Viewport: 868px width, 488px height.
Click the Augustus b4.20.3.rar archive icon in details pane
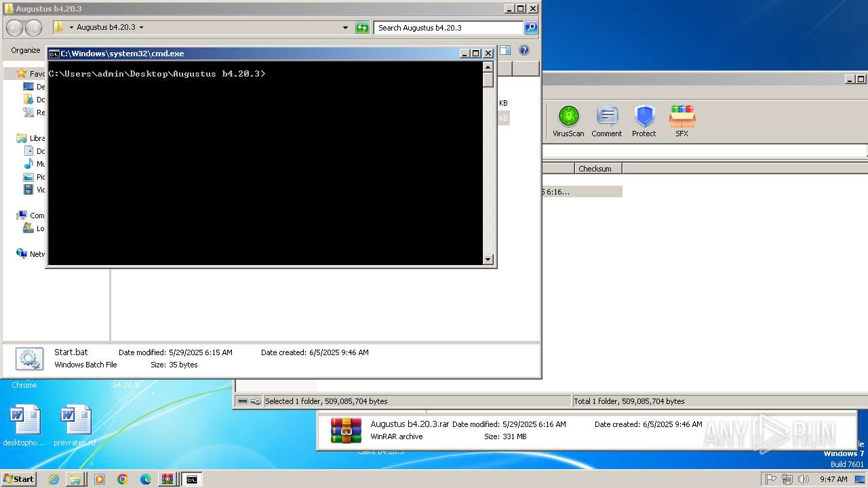pyautogui.click(x=346, y=430)
